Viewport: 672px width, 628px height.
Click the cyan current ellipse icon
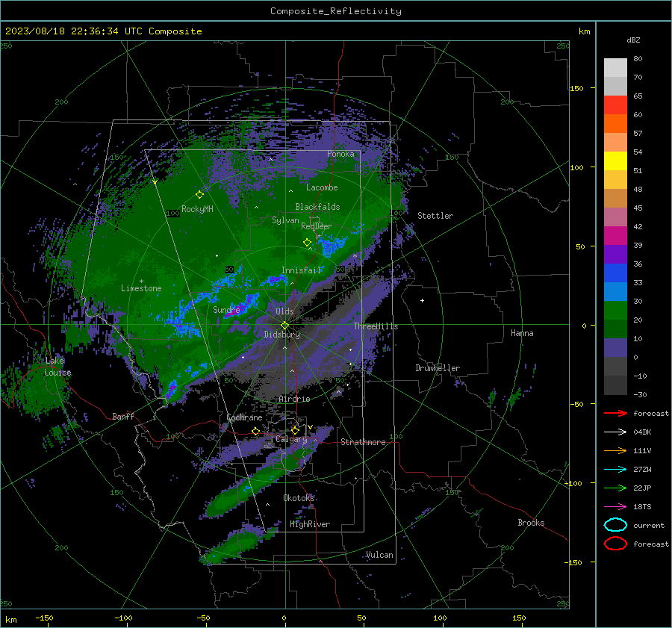615,525
